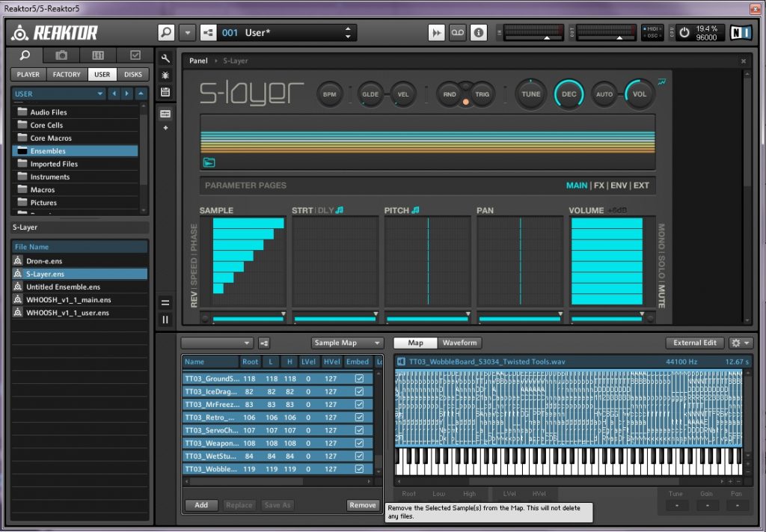Open the USER folder dropdown
This screenshot has height=532, width=766.
click(x=58, y=94)
